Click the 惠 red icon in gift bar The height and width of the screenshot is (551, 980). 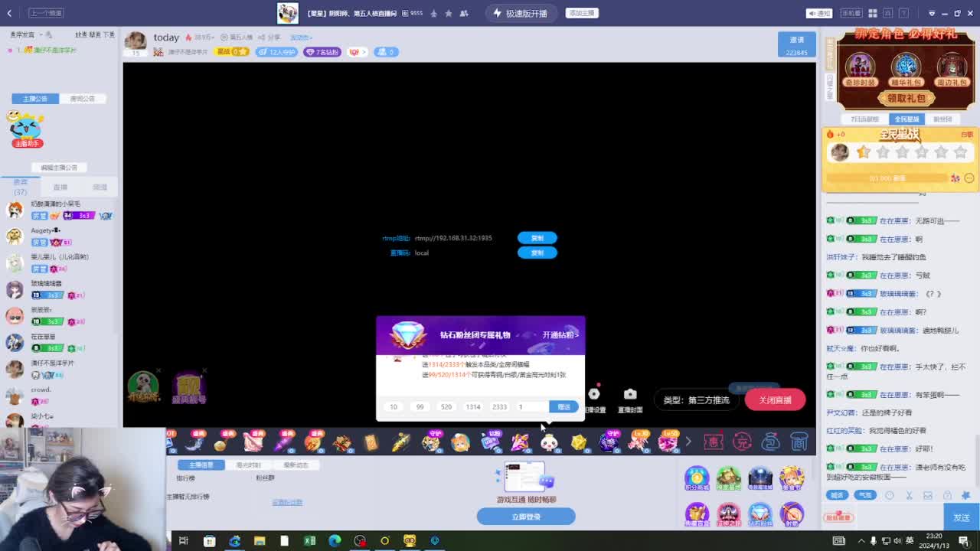click(713, 442)
